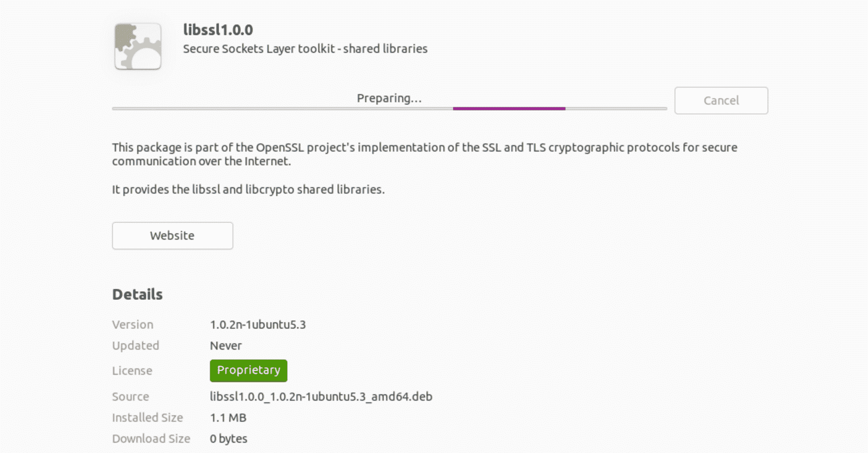Click the License field label
868x453 pixels.
(x=132, y=370)
